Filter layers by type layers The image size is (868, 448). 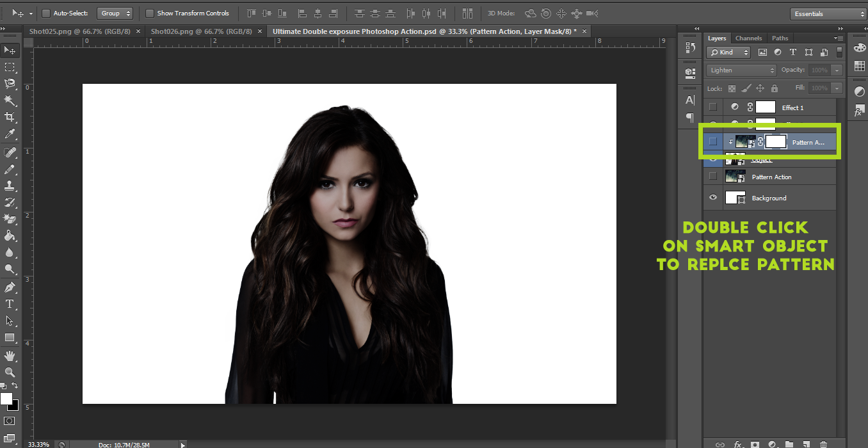[793, 52]
